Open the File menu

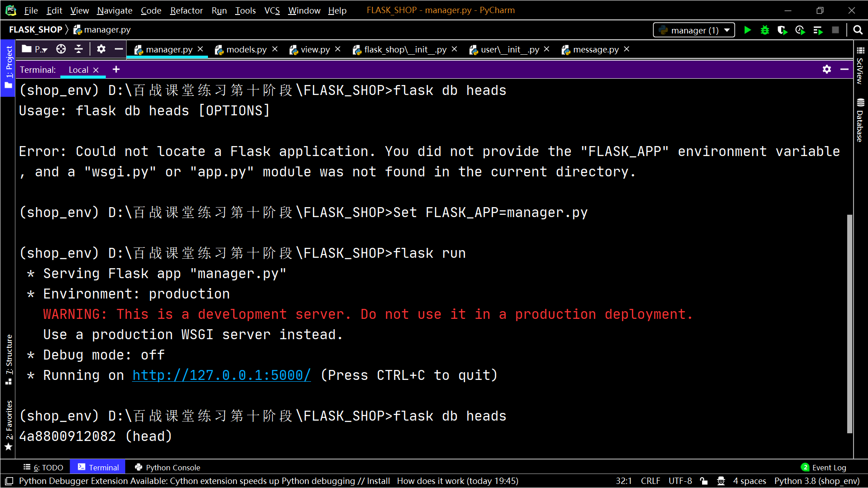pyautogui.click(x=31, y=10)
